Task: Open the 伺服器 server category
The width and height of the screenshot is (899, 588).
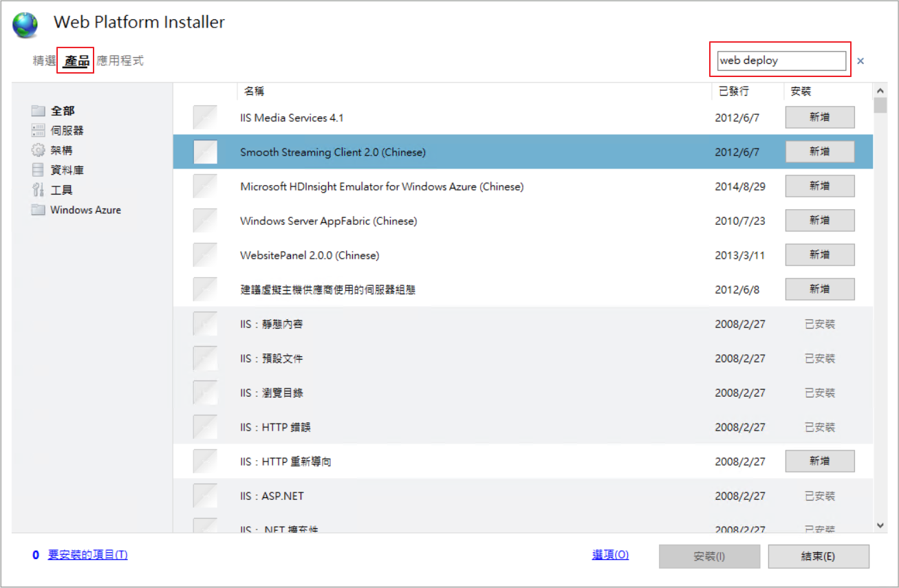Action: pos(66,131)
